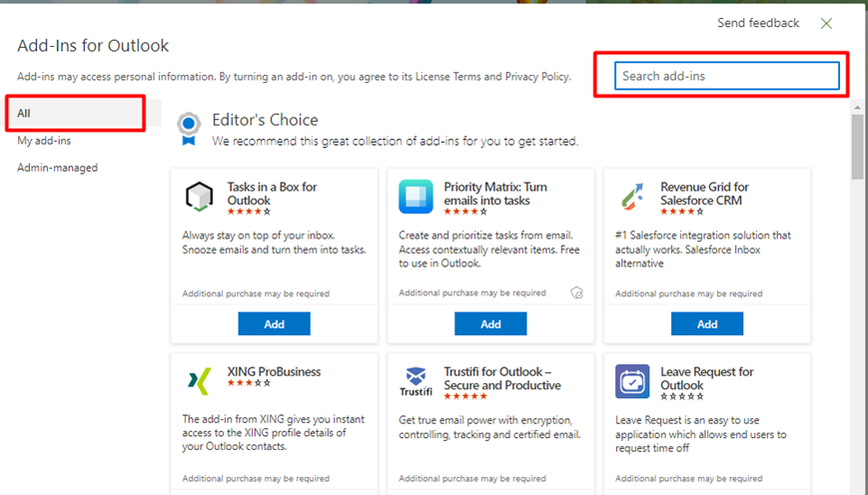The width and height of the screenshot is (868, 495).
Task: Click the Add-Ins for Outlook title
Action: 93,45
